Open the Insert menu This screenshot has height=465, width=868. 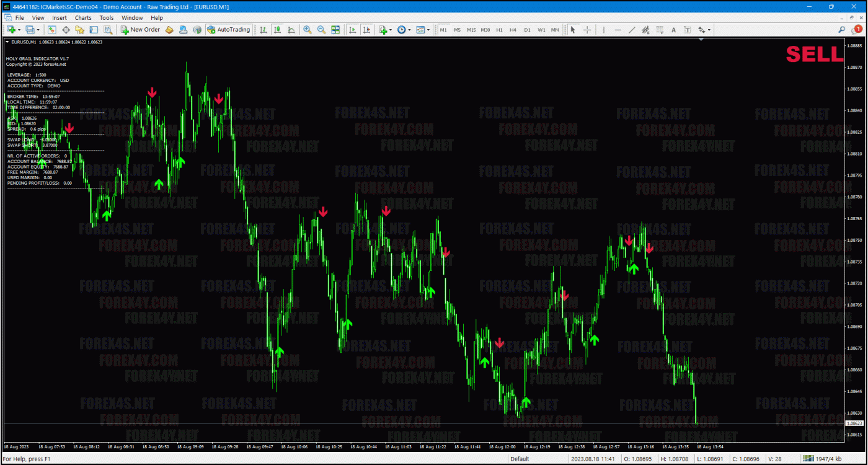(x=60, y=18)
